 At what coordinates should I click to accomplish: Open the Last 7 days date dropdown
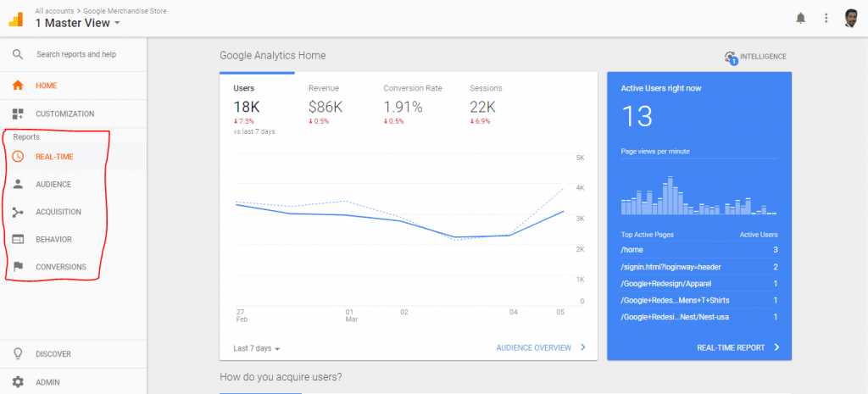pyautogui.click(x=256, y=348)
